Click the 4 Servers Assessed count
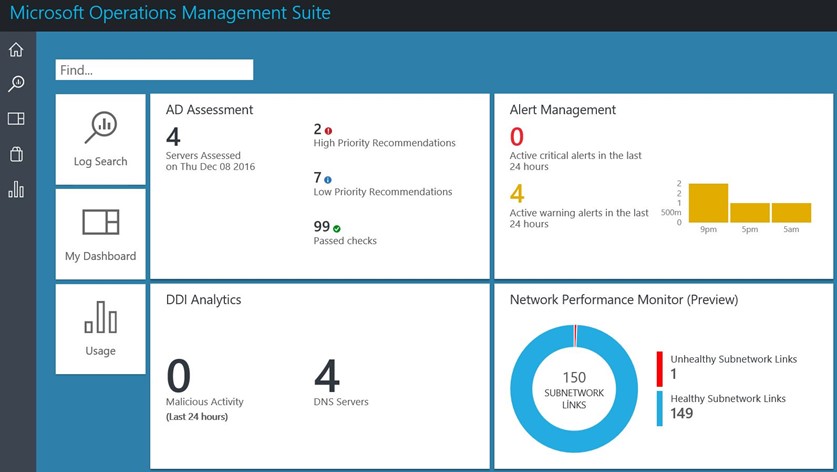The image size is (837, 472). point(173,137)
